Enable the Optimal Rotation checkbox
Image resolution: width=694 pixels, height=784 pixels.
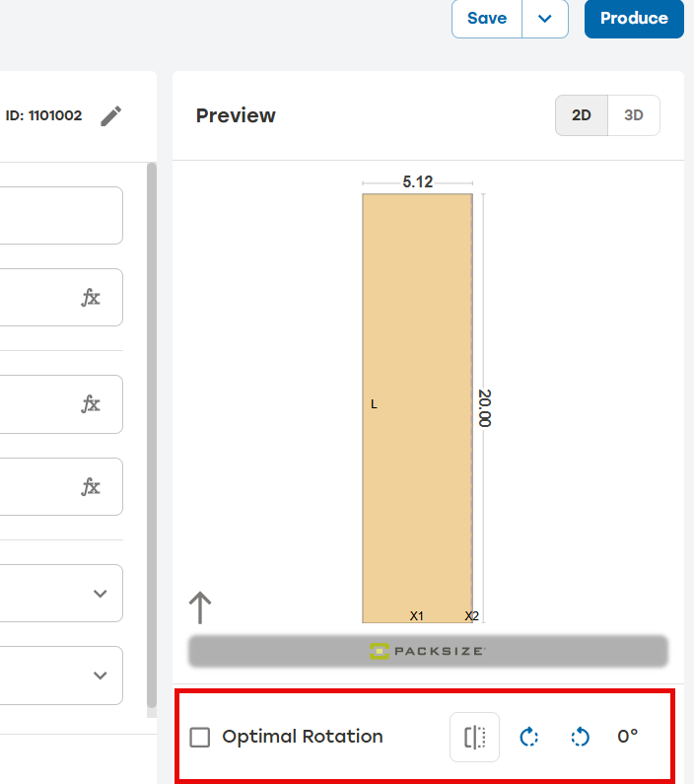pos(200,737)
